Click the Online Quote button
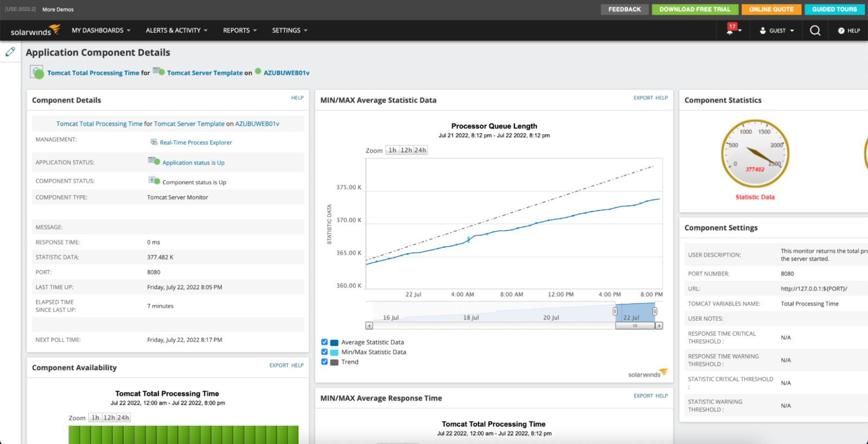The width and height of the screenshot is (868, 444). pos(771,9)
